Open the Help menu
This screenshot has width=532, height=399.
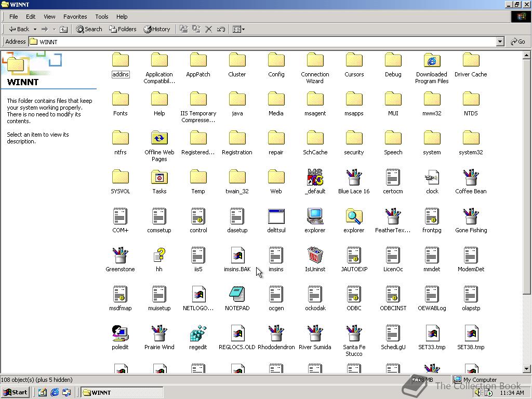click(x=122, y=17)
